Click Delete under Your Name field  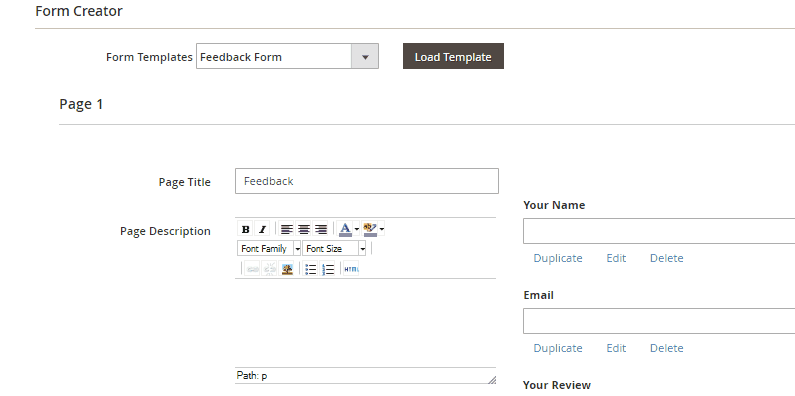(x=667, y=258)
